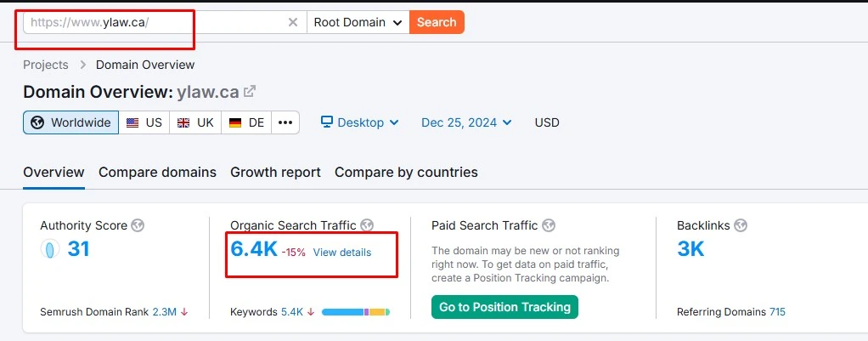The height and width of the screenshot is (341, 868).
Task: Click globe icon beside Organic Search Traffic
Action: tap(367, 225)
